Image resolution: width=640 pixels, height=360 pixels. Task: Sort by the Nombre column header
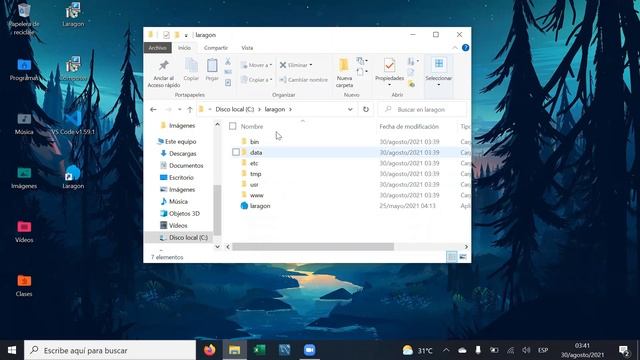click(x=252, y=127)
